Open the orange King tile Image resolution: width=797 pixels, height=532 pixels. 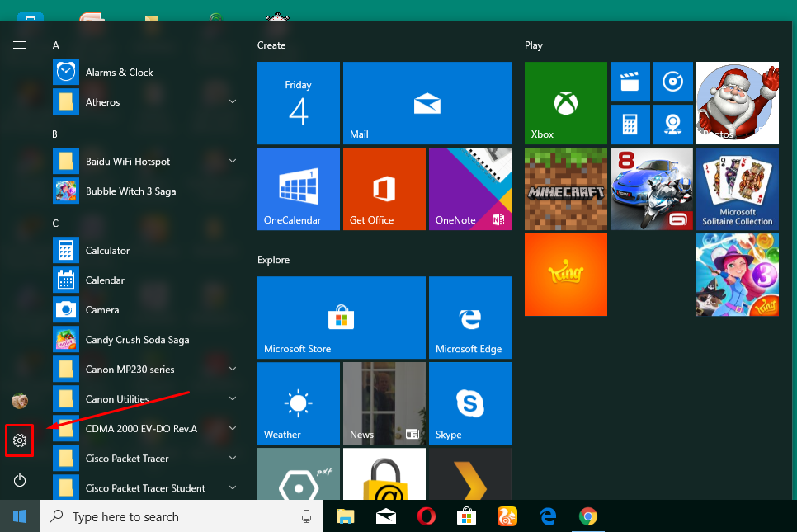pyautogui.click(x=566, y=275)
